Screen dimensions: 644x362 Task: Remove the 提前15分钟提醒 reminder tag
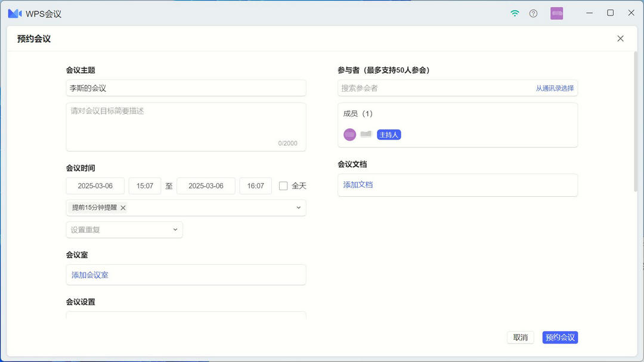coord(123,208)
